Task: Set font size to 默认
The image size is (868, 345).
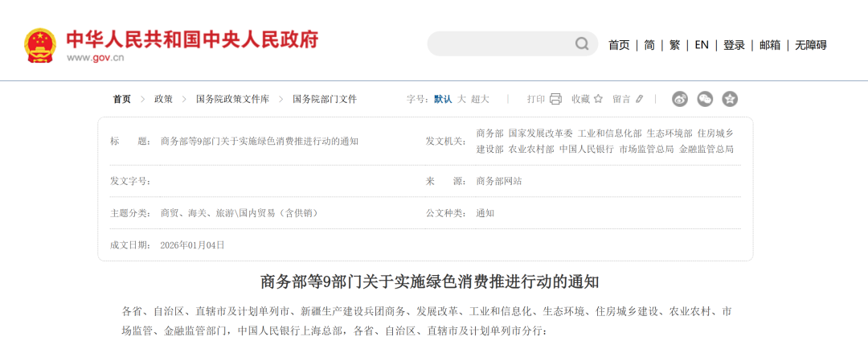Action: (x=443, y=99)
